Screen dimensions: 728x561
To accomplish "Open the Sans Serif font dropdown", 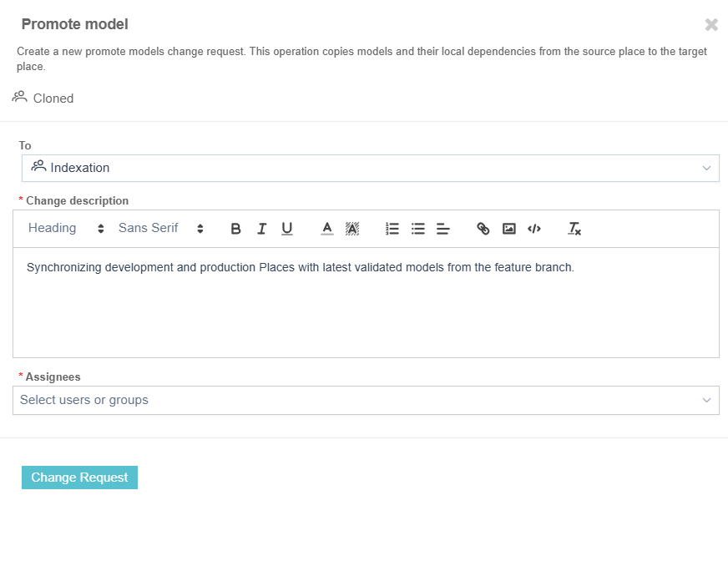I will 160,229.
